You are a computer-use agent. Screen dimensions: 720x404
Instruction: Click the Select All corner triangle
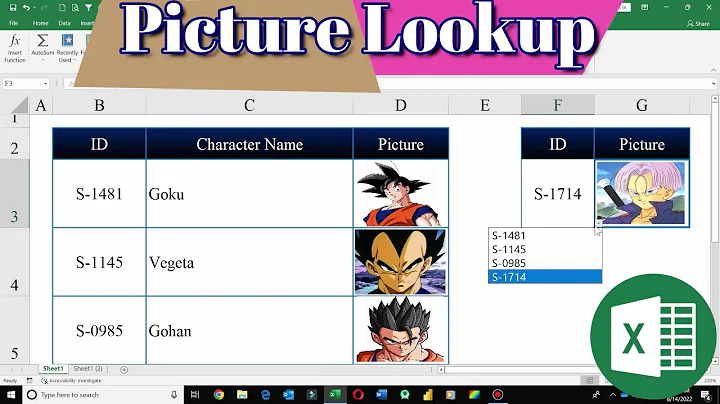[20, 105]
